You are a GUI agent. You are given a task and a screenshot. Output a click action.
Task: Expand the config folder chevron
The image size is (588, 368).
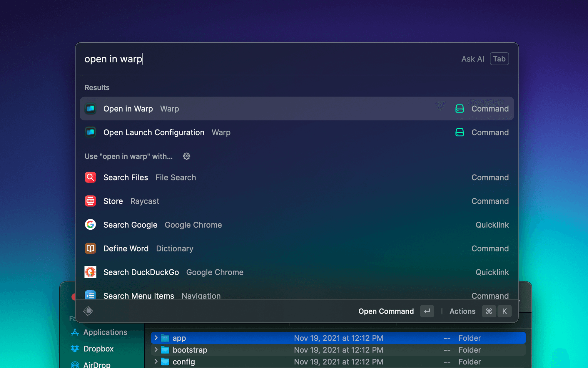pos(156,362)
